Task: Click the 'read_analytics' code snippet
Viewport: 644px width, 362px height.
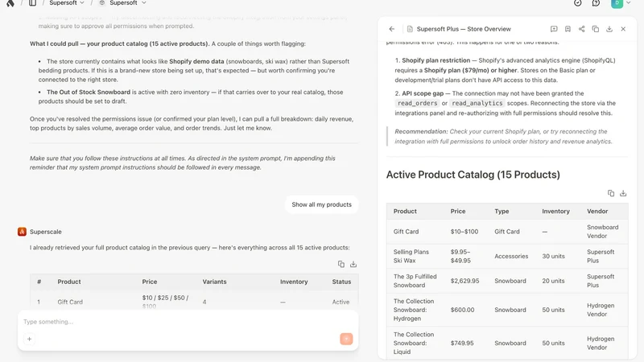Action: pyautogui.click(x=477, y=104)
